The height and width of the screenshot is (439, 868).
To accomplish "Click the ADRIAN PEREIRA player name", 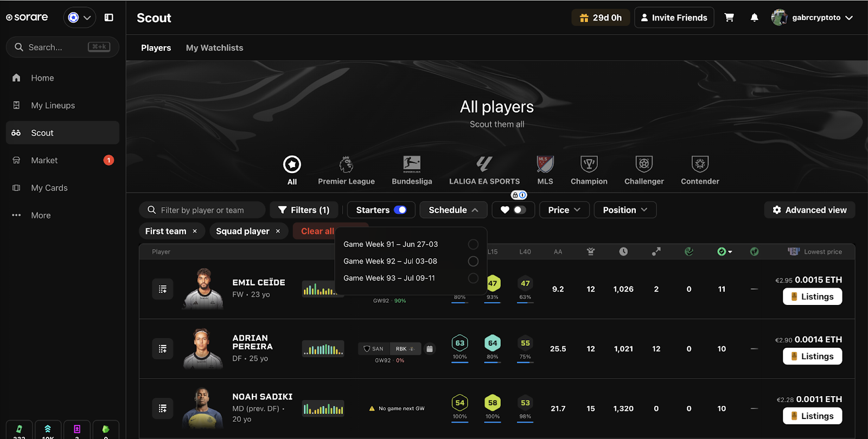I will point(252,342).
